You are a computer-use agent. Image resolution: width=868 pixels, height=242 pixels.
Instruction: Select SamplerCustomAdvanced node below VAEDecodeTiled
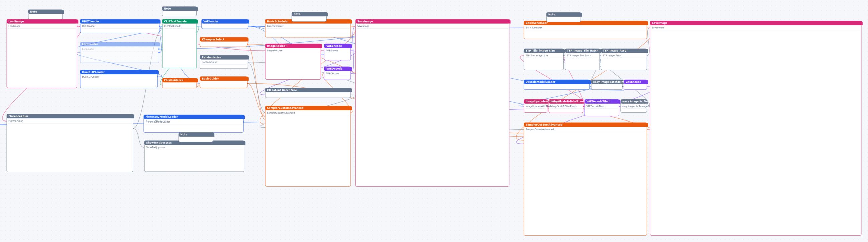(586, 179)
